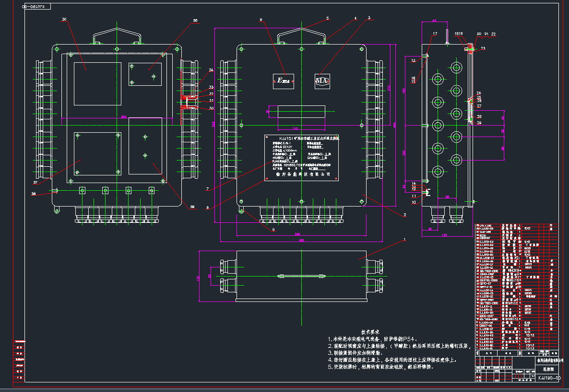Click part balloon number 9
The height and width of the screenshot is (392, 569).
[273, 230]
